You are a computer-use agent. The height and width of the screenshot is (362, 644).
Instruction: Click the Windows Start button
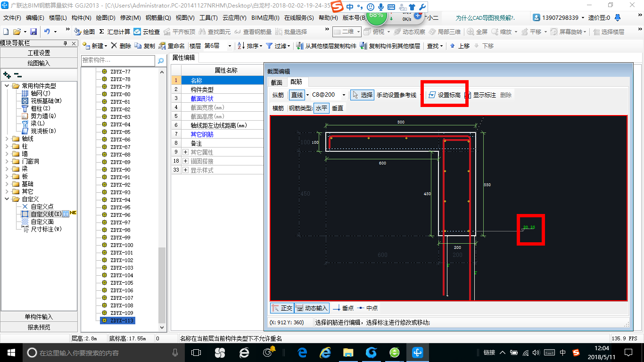pyautogui.click(x=11, y=352)
